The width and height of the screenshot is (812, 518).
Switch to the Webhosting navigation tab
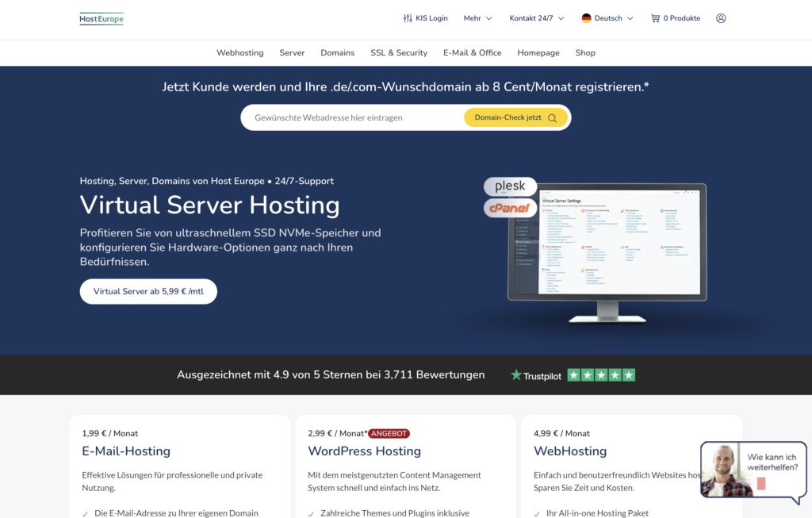[239, 52]
